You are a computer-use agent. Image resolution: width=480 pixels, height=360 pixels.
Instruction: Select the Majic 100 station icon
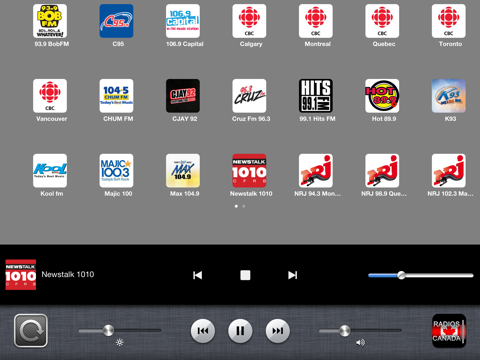click(116, 171)
